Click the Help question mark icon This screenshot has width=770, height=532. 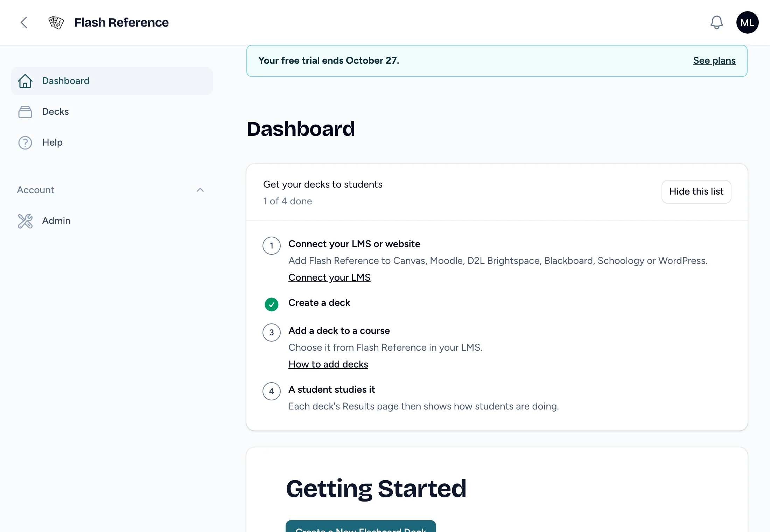point(25,142)
